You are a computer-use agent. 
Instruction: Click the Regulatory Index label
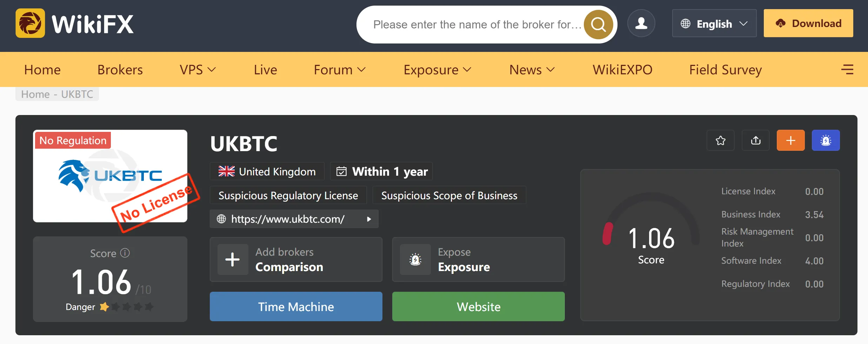pyautogui.click(x=756, y=284)
